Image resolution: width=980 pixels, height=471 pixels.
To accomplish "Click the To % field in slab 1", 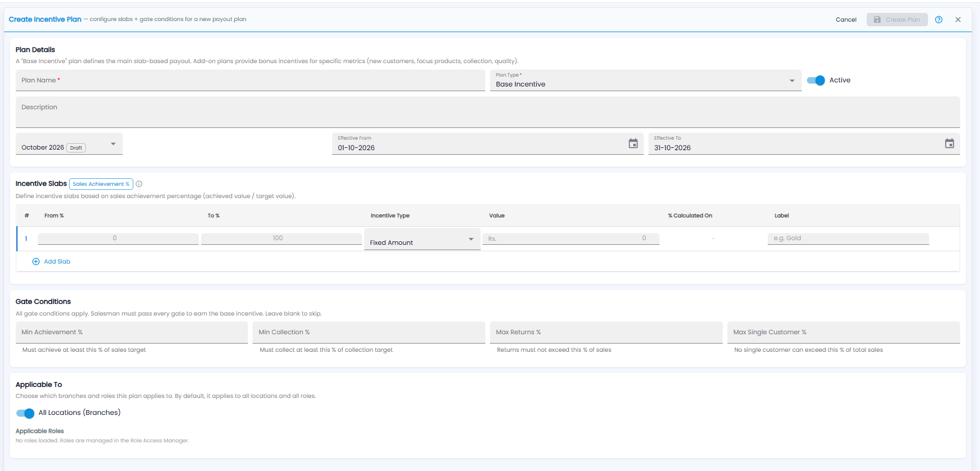I will coord(281,238).
